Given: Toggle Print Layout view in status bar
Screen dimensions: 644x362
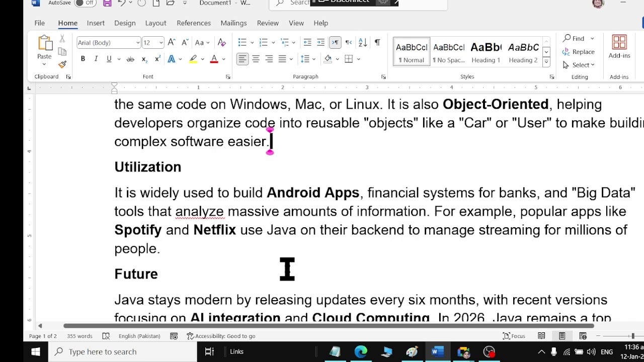Looking at the screenshot, I should (562, 336).
